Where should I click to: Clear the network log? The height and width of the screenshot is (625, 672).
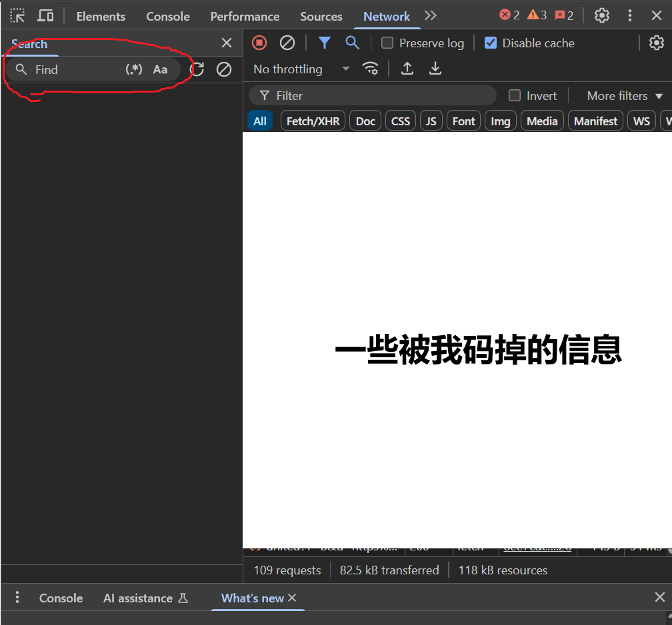pos(287,43)
